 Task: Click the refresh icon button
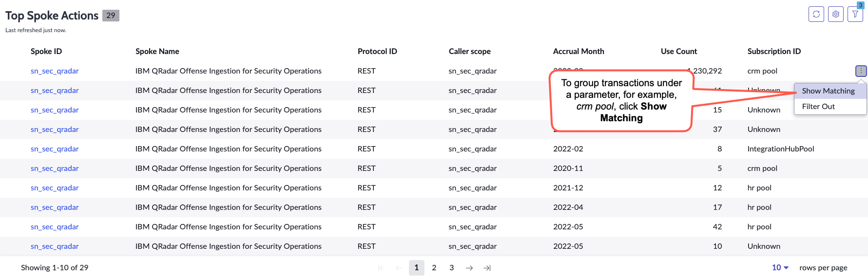pyautogui.click(x=816, y=14)
